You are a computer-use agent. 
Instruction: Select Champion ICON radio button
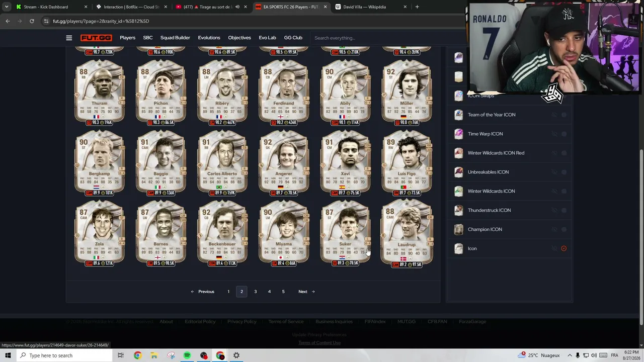pyautogui.click(x=563, y=229)
